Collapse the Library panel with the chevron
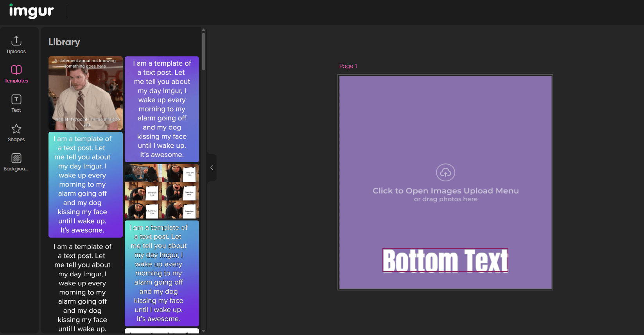The width and height of the screenshot is (644, 335). coord(212,168)
